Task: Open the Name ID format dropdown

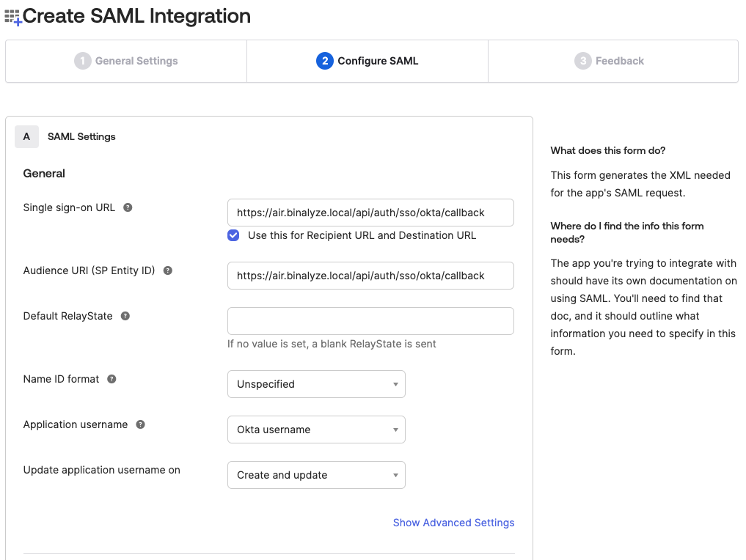Action: [x=316, y=384]
